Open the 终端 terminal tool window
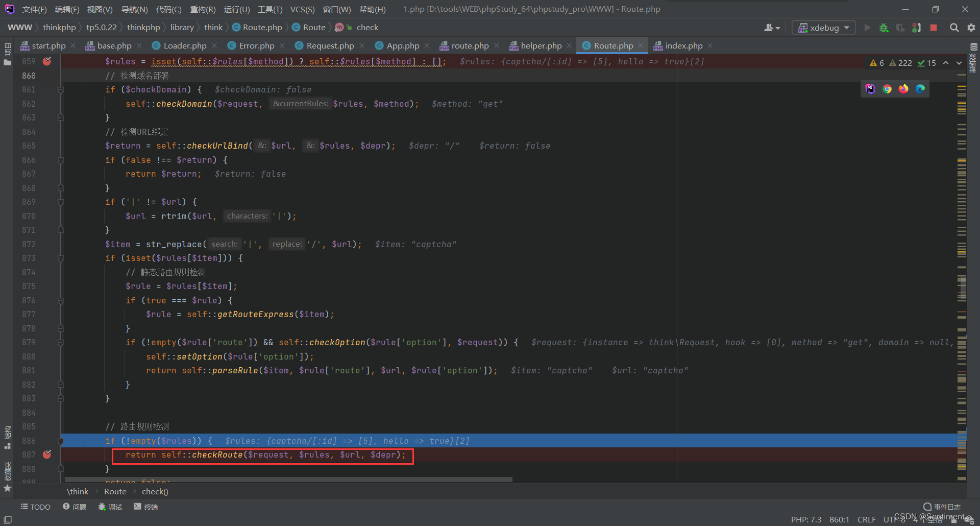980x526 pixels. pyautogui.click(x=146, y=507)
